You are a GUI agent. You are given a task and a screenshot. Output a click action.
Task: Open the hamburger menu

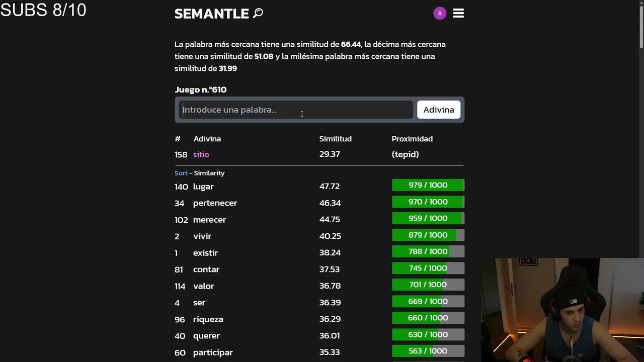pos(458,14)
